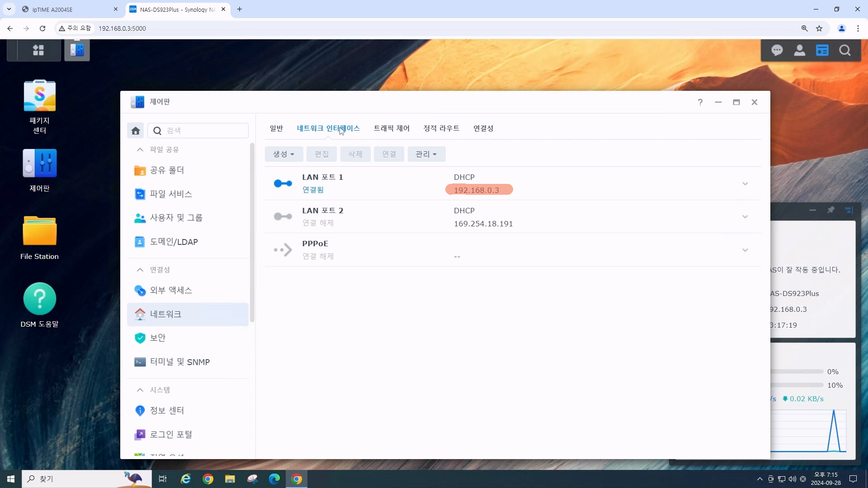Open Microsoft Edge from the taskbar
868x488 pixels.
(x=274, y=479)
